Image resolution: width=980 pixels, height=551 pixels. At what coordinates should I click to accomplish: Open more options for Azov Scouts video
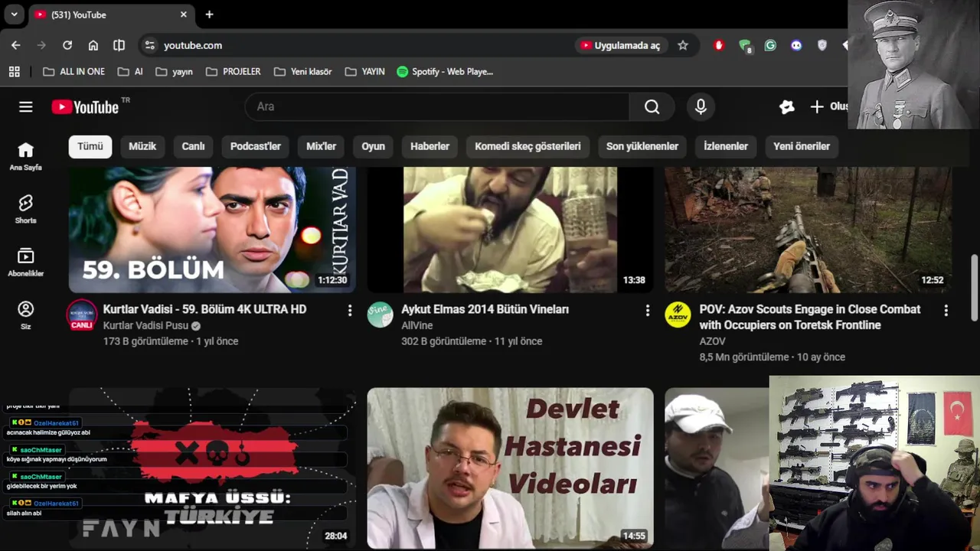coord(946,310)
